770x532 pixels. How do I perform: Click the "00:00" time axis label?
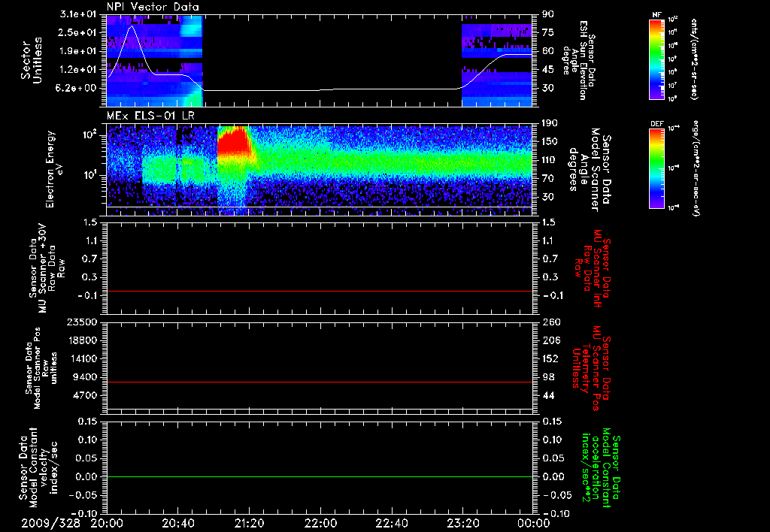coord(533,524)
